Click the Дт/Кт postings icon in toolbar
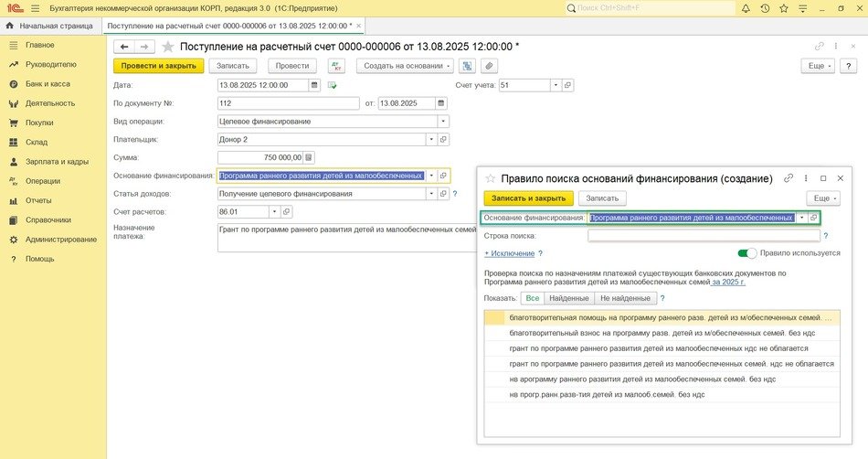This screenshot has height=459, width=868. tap(336, 66)
